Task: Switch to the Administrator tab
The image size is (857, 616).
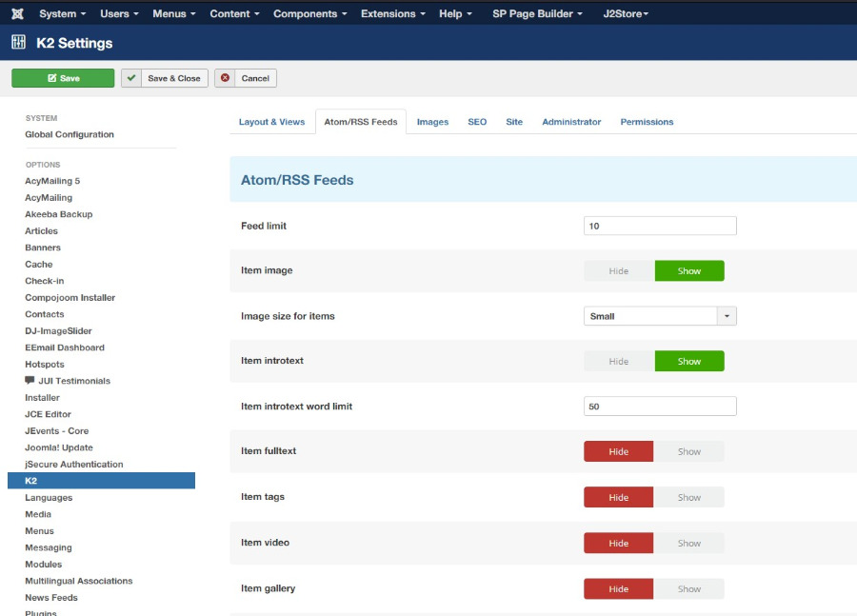Action: pyautogui.click(x=571, y=122)
